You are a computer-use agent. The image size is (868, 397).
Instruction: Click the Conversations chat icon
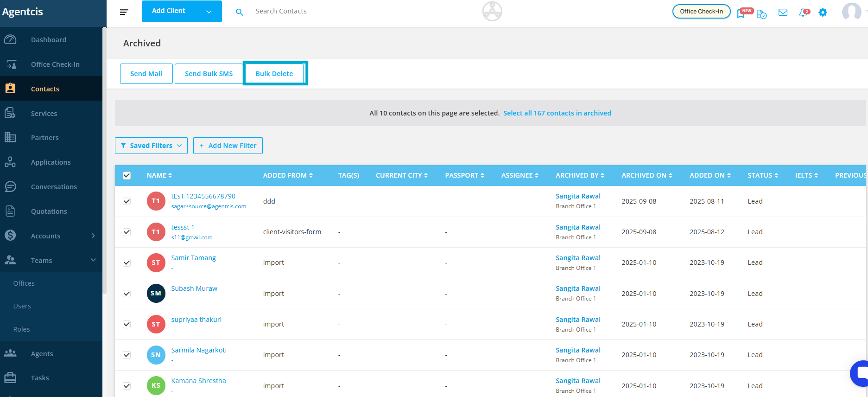[10, 186]
